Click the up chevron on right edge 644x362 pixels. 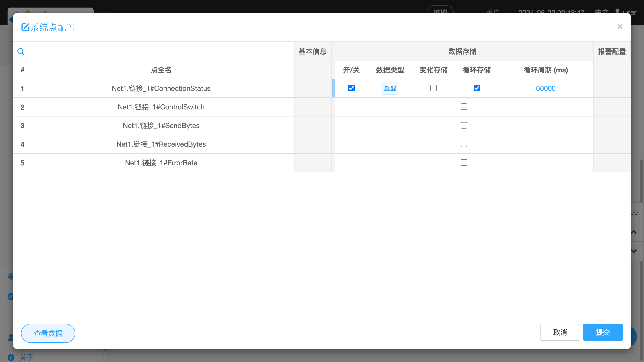coord(634,232)
